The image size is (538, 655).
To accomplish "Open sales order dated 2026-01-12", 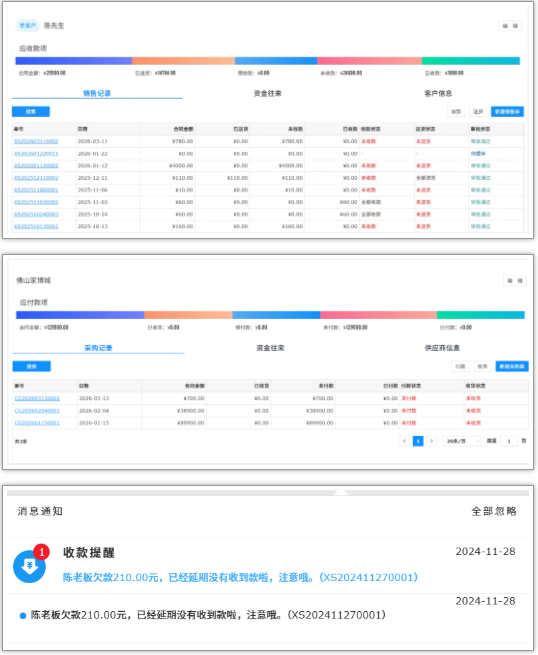I will pyautogui.click(x=36, y=166).
